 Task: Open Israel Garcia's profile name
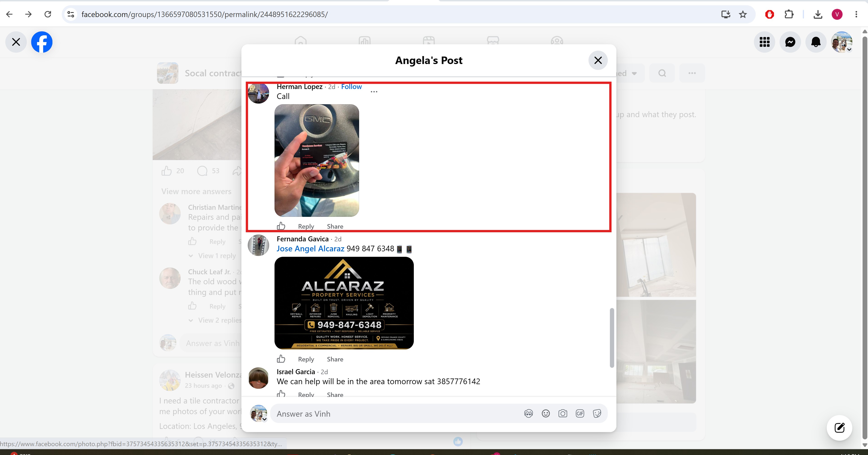pos(296,372)
